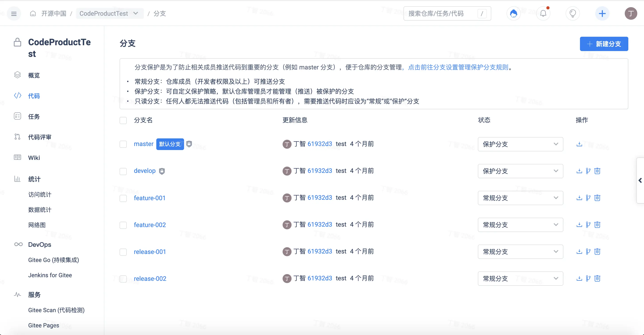Open 访问统计 under 统计

tap(40, 195)
